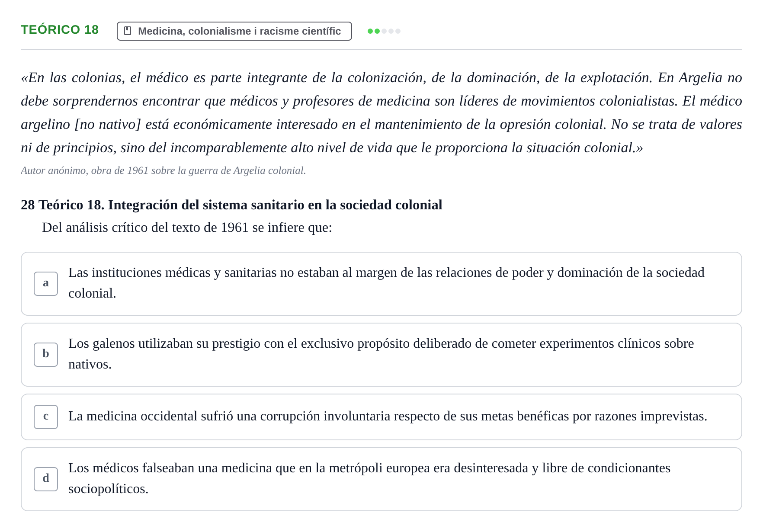Choose answer 'Las instituciones médicas y sanitarias...'
The width and height of the screenshot is (763, 532).
pyautogui.click(x=381, y=284)
